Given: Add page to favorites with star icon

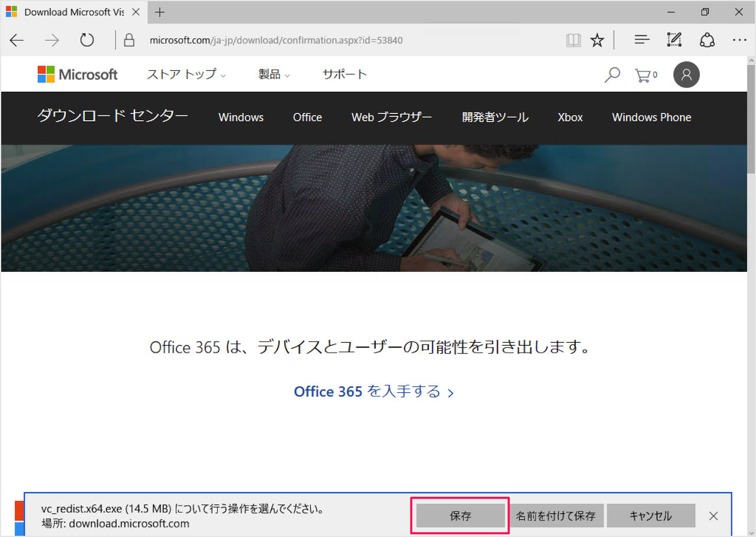Looking at the screenshot, I should point(597,40).
